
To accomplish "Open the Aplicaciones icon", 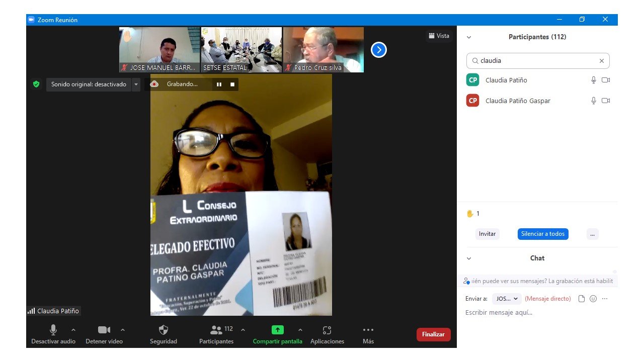I will click(327, 330).
